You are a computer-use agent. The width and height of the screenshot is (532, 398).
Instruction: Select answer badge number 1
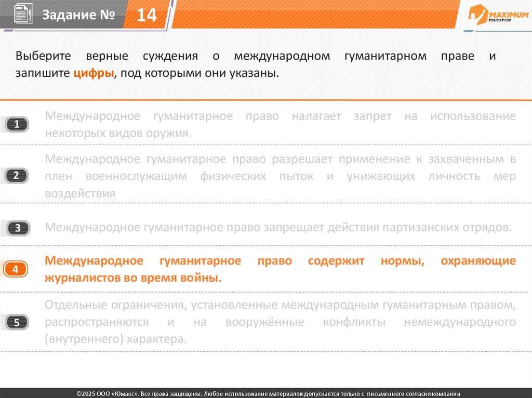[x=17, y=125]
